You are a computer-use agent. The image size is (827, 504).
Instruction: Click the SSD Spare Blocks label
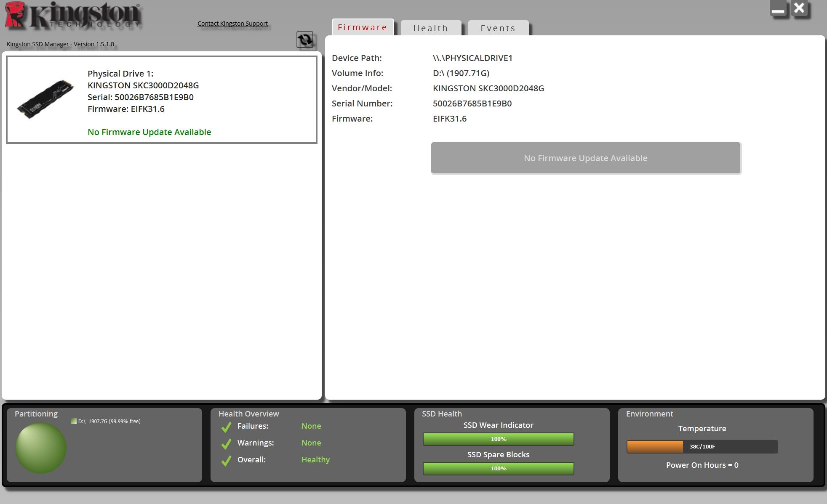pos(499,455)
